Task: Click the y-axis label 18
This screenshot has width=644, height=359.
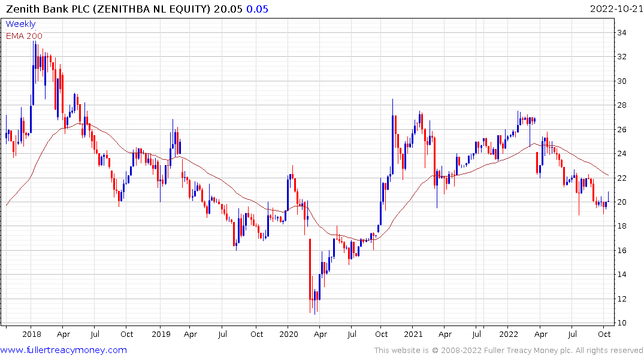Action: 622,226
